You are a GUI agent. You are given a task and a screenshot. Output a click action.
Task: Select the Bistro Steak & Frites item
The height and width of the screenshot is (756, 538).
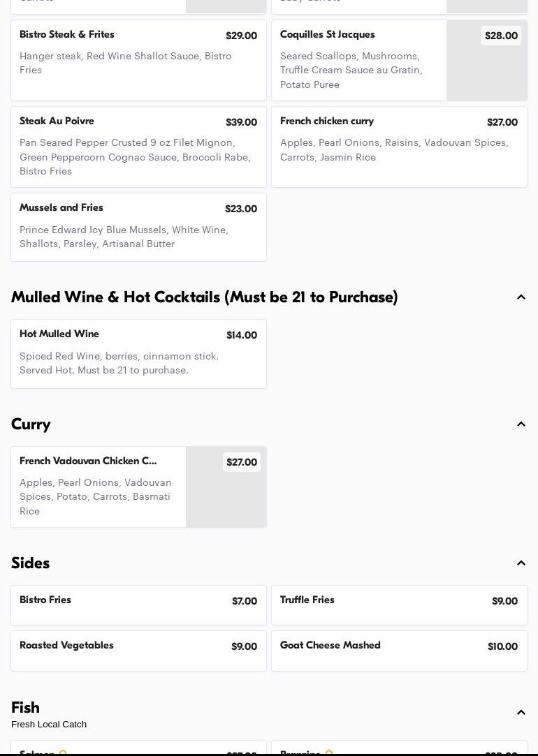click(138, 60)
